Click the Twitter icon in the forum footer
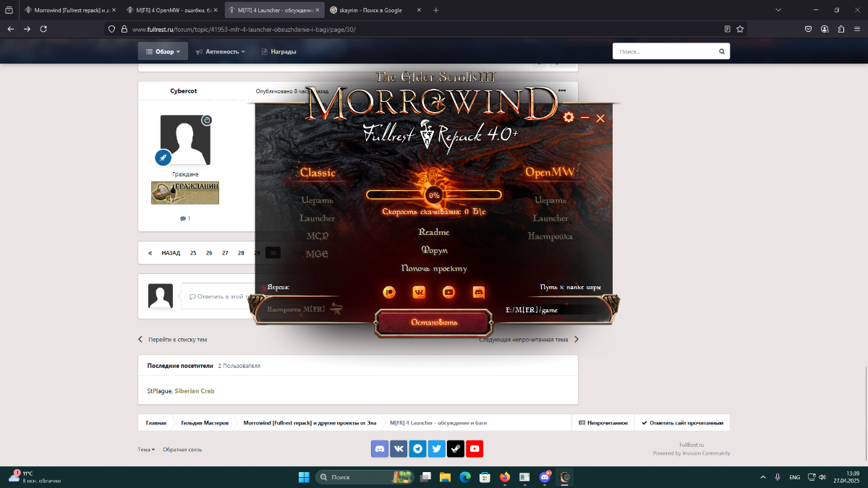868x488 pixels. pos(437,449)
